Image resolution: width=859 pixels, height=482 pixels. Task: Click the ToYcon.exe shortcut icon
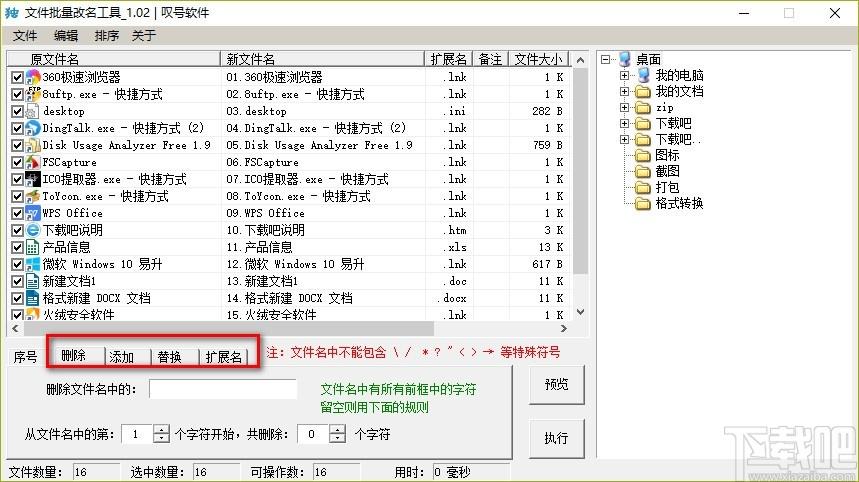click(x=33, y=196)
